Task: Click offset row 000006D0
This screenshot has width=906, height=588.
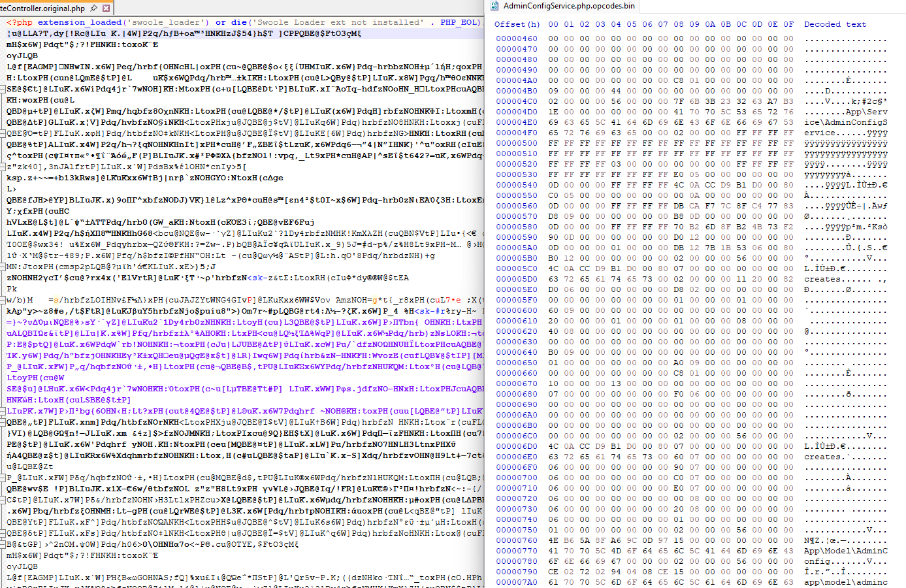Action: [517, 446]
